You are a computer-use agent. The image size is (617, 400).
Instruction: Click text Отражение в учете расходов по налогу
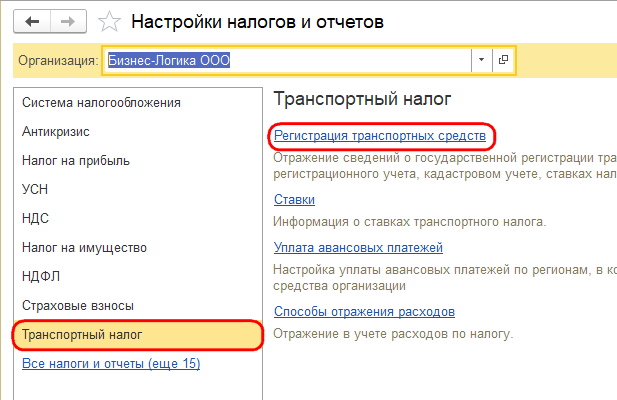click(x=393, y=334)
